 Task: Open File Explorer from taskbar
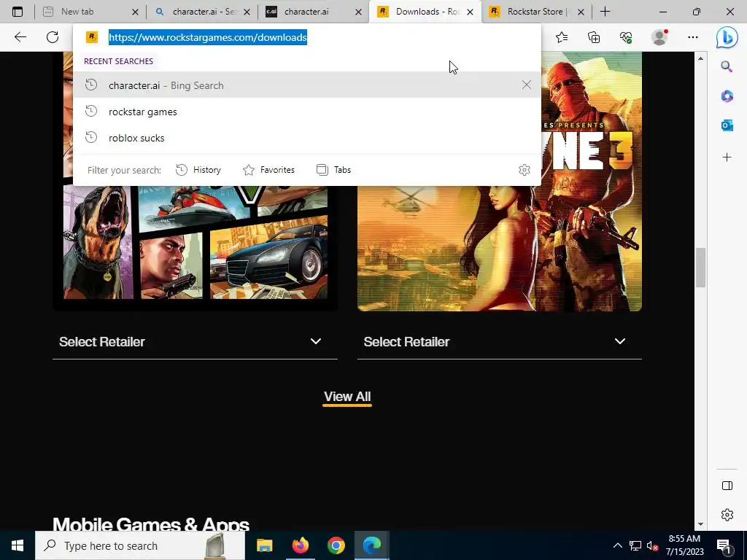click(x=264, y=545)
